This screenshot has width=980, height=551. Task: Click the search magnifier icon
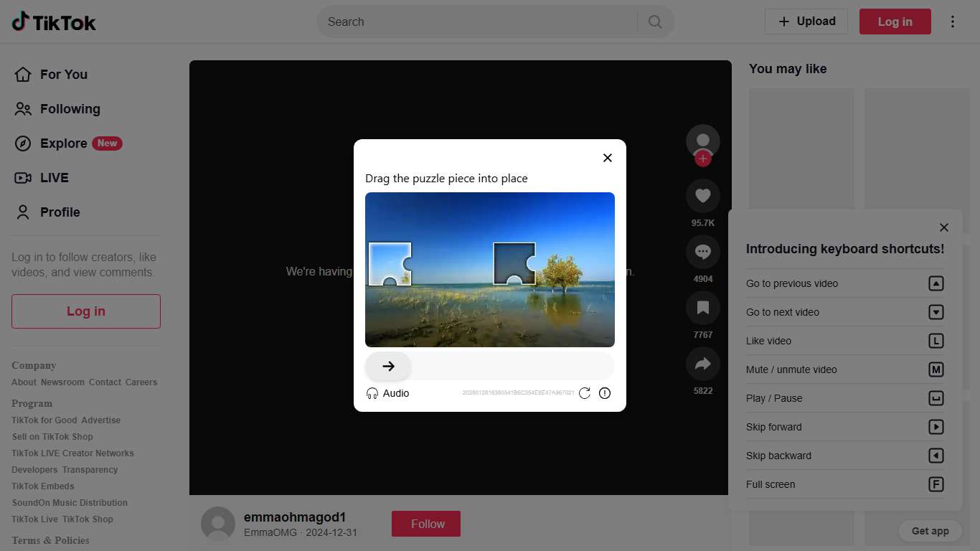(655, 22)
